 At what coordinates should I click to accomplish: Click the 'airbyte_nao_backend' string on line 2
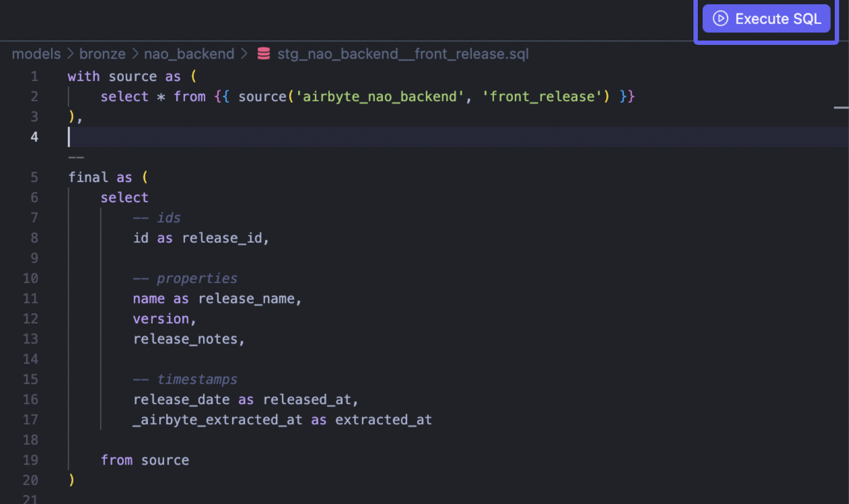[380, 97]
